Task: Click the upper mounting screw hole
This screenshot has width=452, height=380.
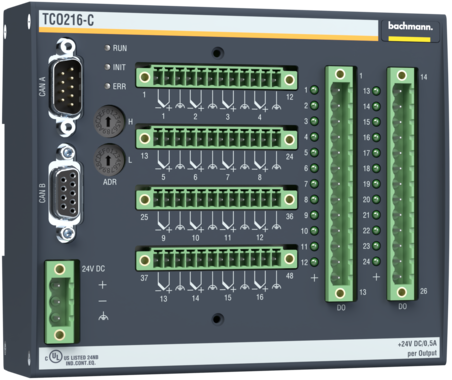Action: [217, 53]
